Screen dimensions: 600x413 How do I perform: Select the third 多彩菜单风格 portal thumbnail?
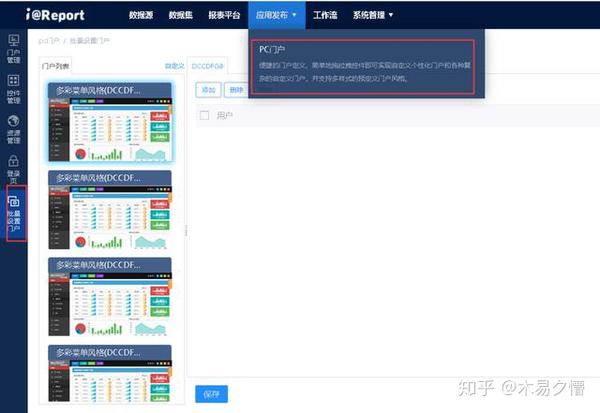point(110,297)
